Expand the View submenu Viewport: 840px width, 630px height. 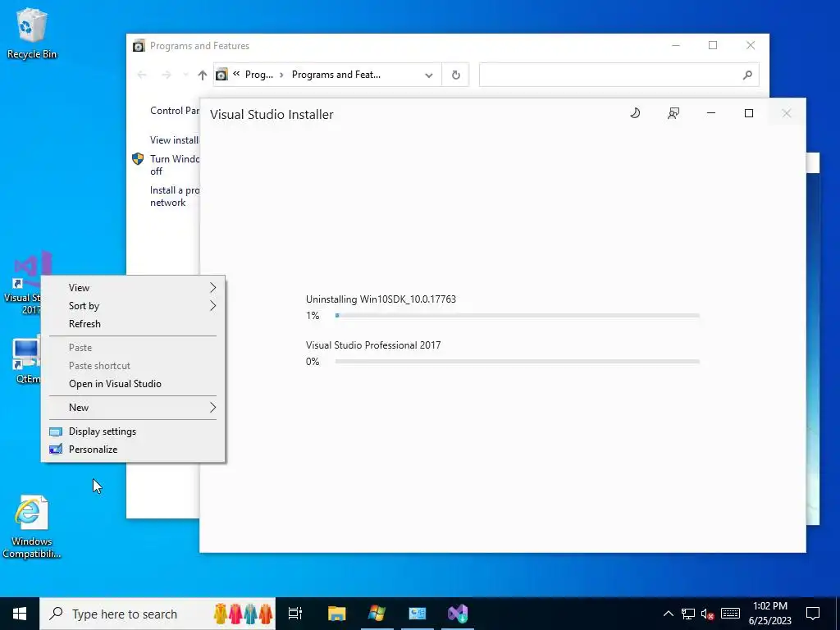pos(133,288)
